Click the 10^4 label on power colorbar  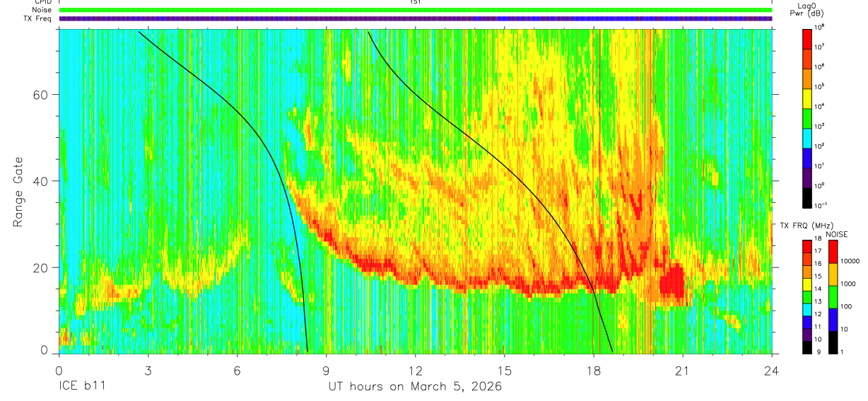coord(819,107)
